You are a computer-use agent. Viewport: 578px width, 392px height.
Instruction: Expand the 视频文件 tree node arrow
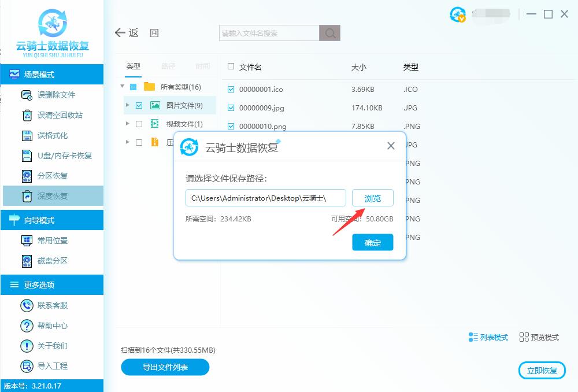(128, 124)
